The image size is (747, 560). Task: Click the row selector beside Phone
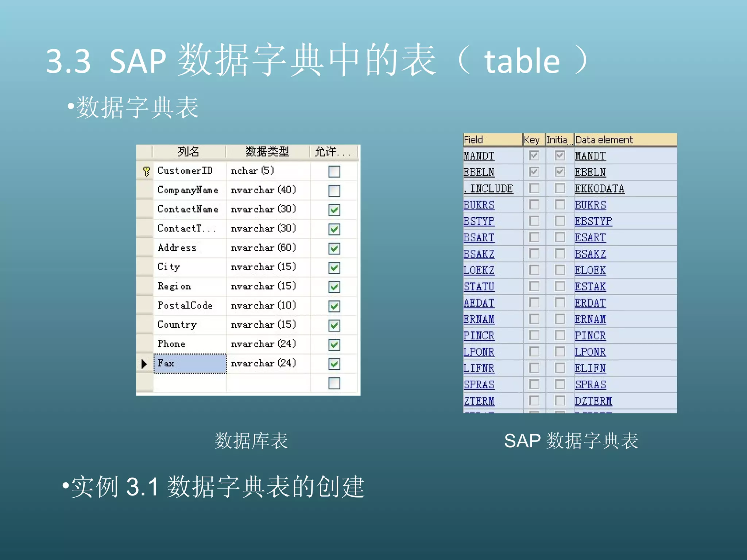[144, 344]
